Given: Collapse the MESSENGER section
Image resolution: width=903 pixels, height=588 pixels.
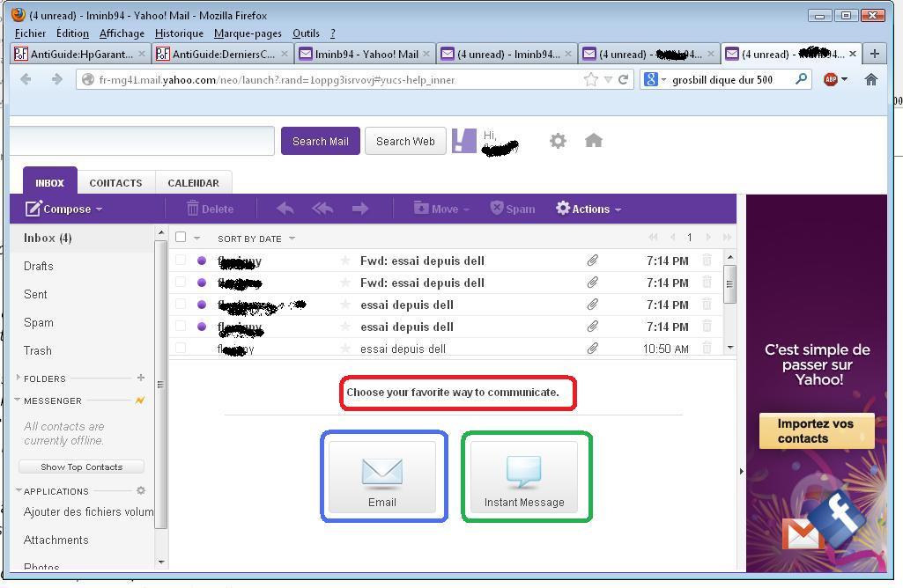Looking at the screenshot, I should [18, 400].
